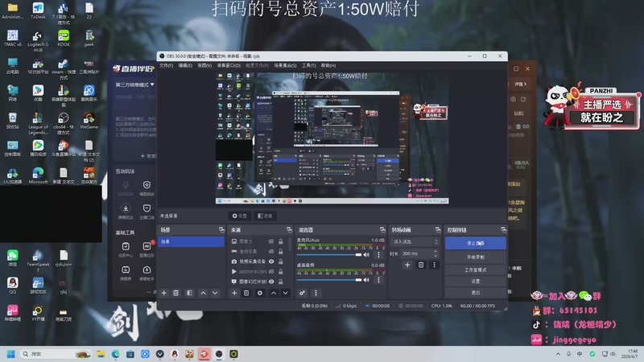Click the 开始录制 button

point(476,257)
